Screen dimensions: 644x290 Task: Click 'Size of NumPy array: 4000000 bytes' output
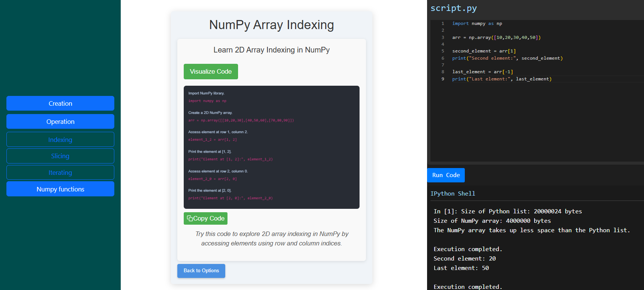coord(492,221)
